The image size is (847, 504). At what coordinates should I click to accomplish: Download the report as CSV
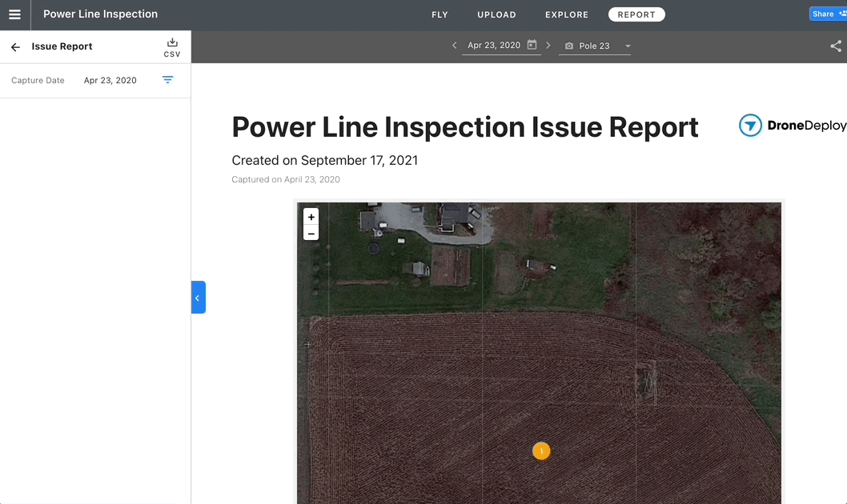click(172, 47)
